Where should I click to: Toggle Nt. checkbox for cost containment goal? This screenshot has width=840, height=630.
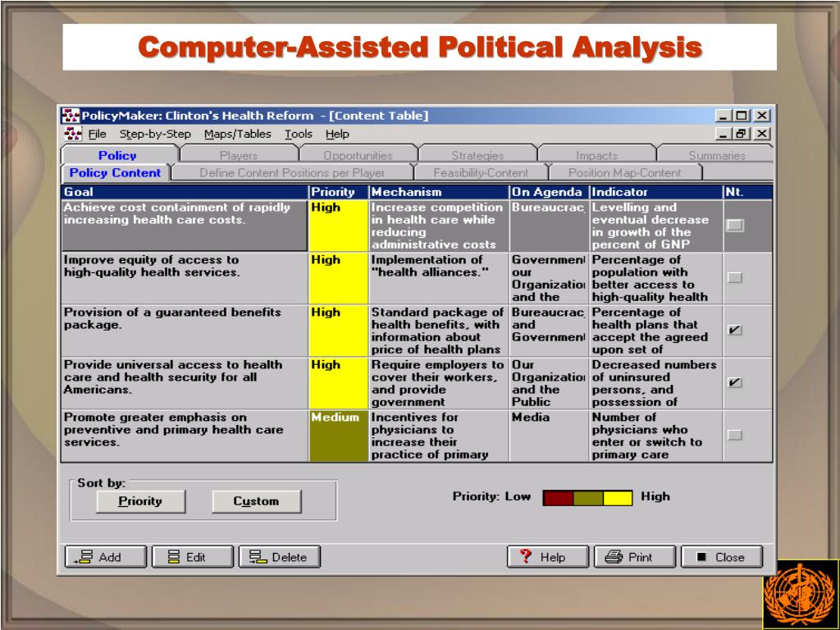pos(735,226)
